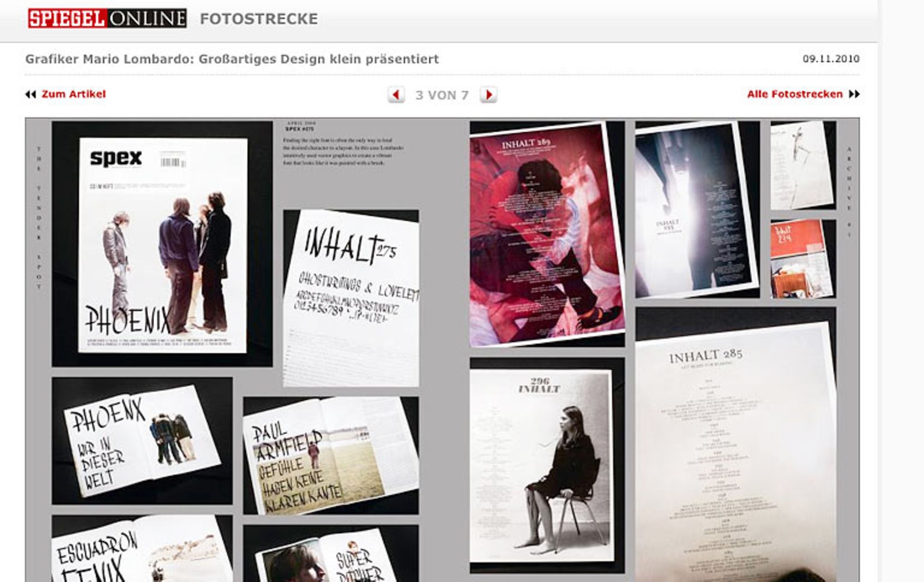This screenshot has height=582, width=924.
Task: Click the Paul Armfield magazine spread
Action: [x=331, y=456]
